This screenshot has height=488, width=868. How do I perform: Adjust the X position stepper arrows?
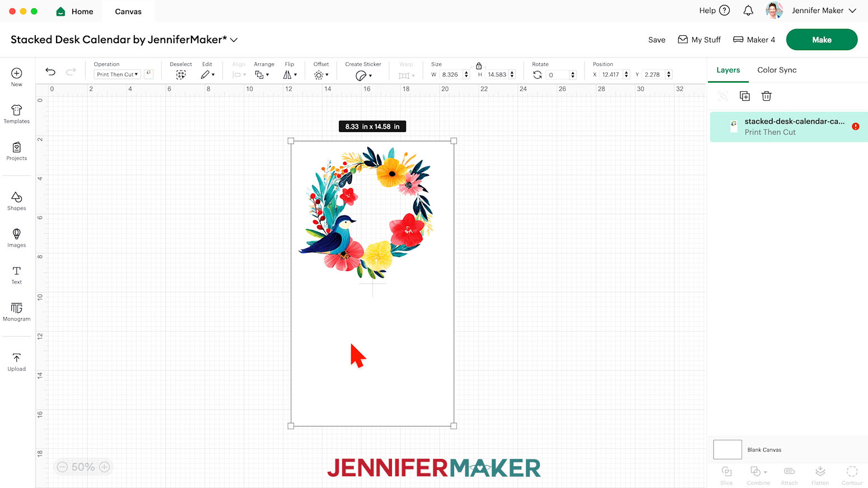626,74
